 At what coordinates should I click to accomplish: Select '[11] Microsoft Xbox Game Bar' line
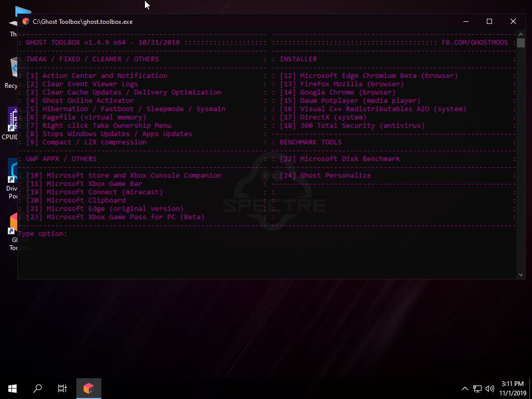[84, 183]
